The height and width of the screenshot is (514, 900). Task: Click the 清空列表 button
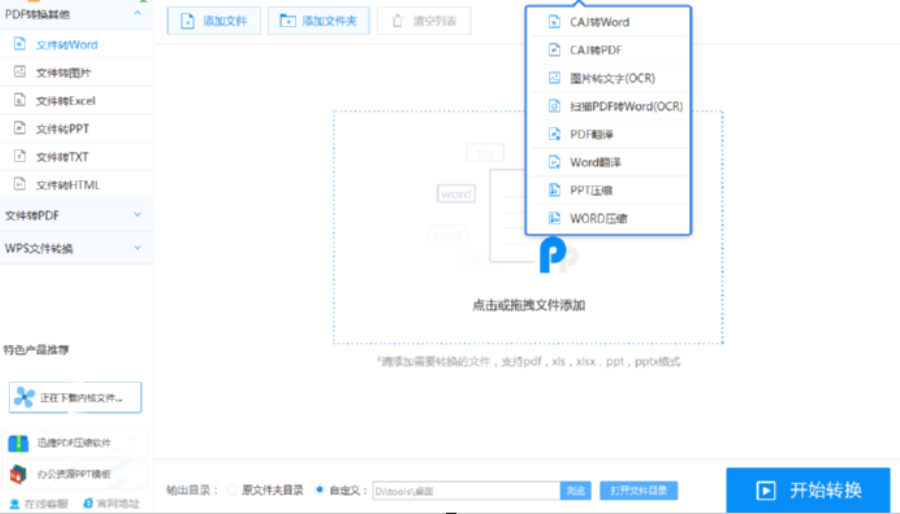[424, 21]
